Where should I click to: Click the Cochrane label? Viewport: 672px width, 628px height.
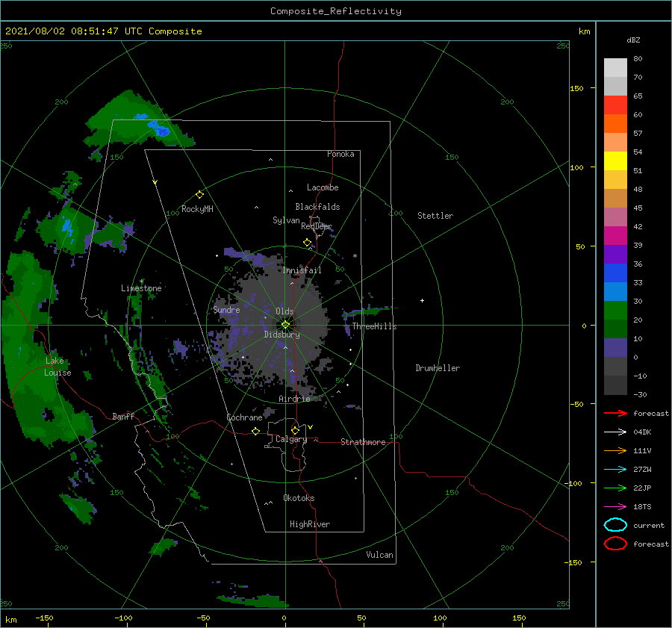coord(244,417)
